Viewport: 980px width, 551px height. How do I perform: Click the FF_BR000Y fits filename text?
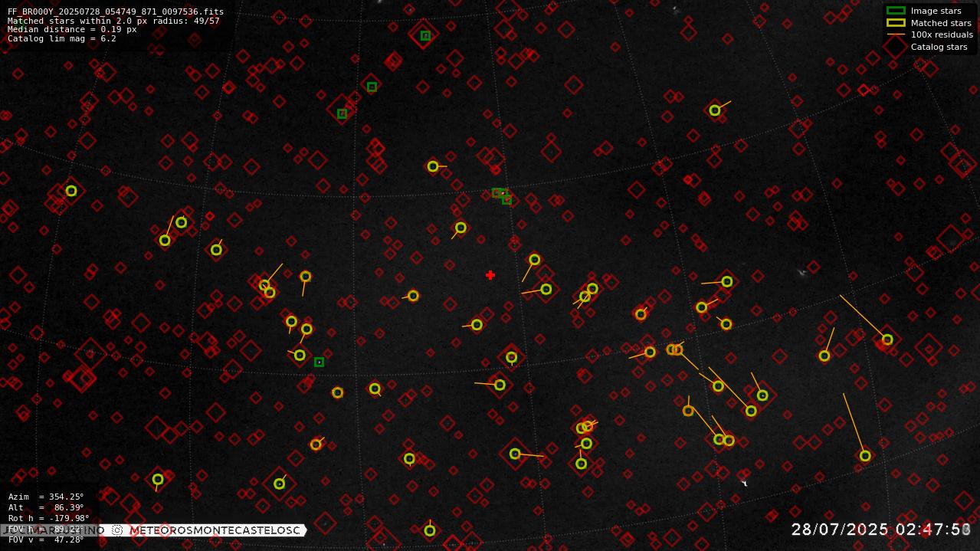coord(116,11)
